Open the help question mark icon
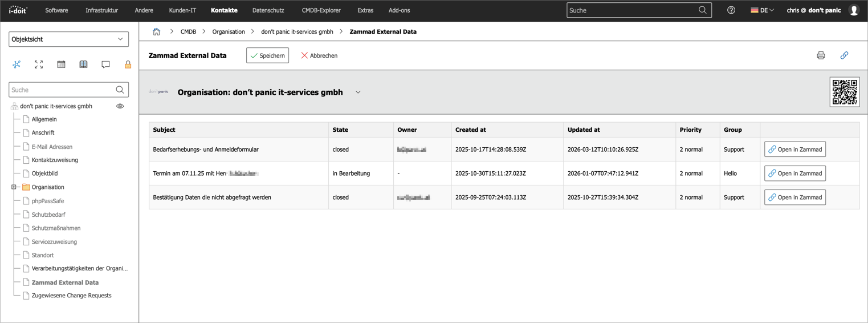This screenshot has height=323, width=868. tap(731, 10)
